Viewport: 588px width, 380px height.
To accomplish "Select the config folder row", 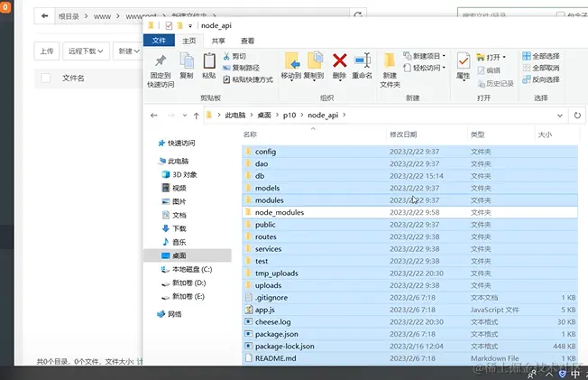I will point(409,152).
